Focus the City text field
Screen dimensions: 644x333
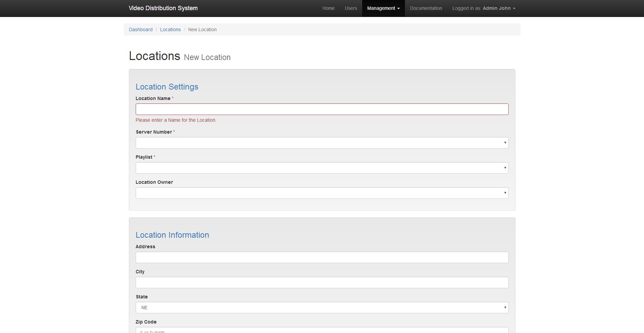(322, 282)
